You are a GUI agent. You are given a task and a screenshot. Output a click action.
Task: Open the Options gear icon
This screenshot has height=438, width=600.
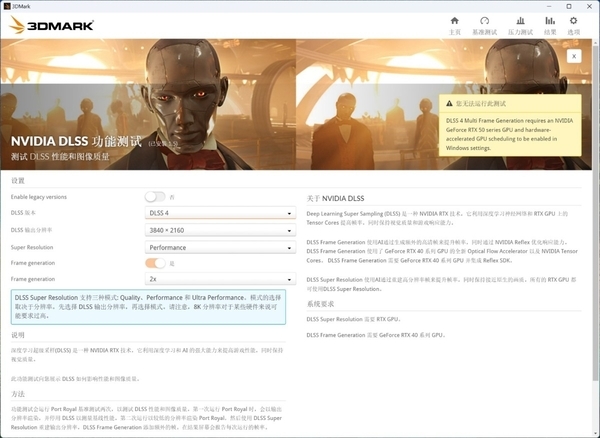tap(573, 21)
